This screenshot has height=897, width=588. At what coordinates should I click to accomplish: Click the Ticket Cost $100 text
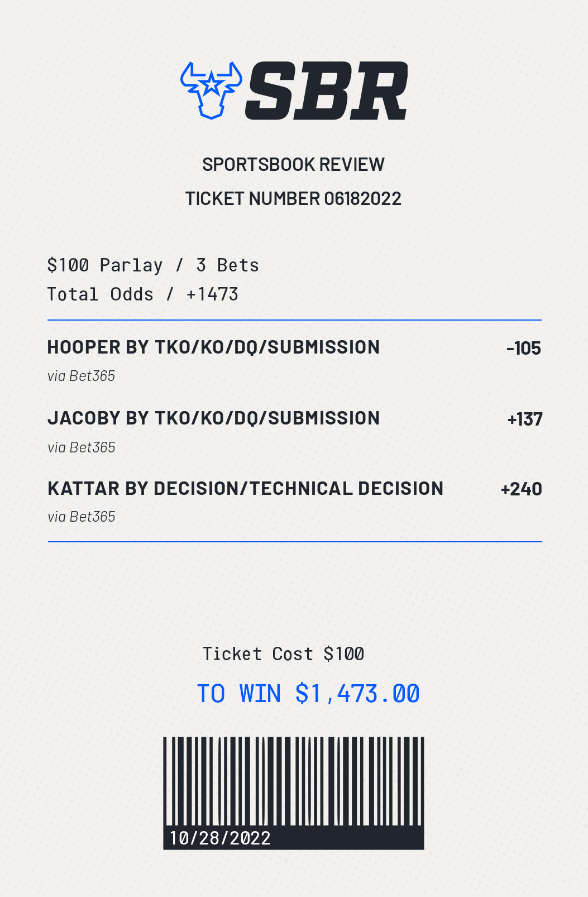(x=284, y=654)
